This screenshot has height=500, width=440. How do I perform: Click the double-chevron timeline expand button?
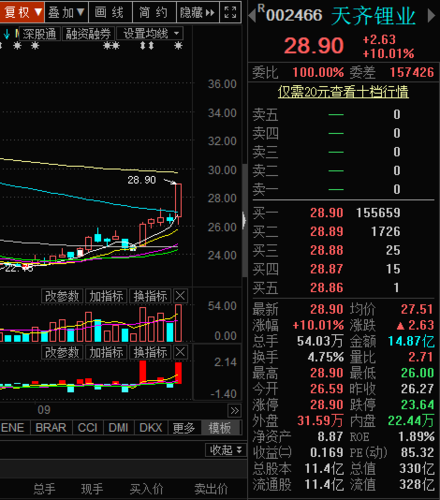click(x=234, y=411)
